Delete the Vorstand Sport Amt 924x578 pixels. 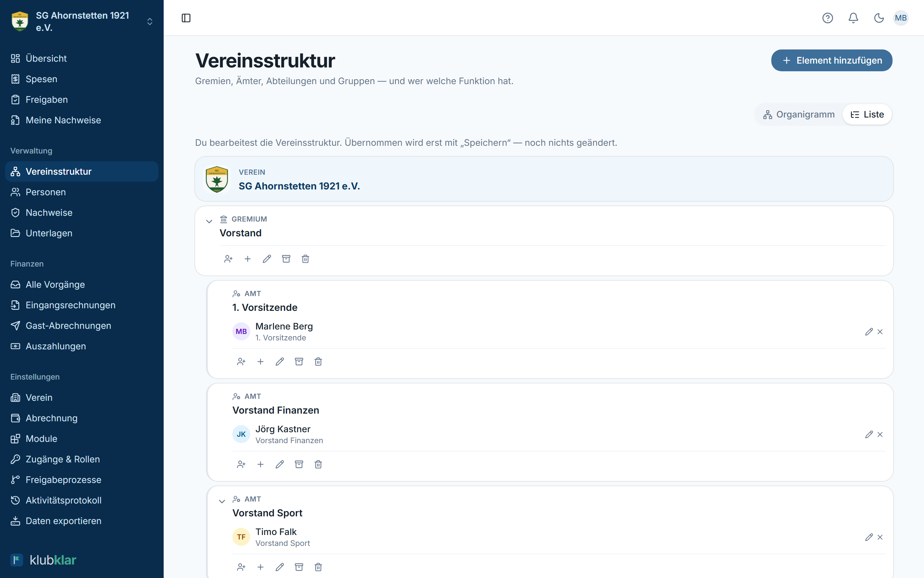318,567
